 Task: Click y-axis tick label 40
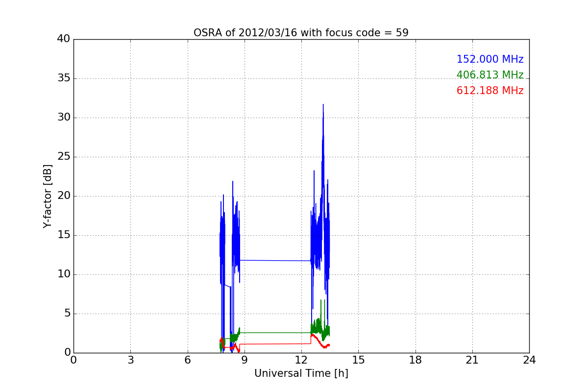[64, 39]
